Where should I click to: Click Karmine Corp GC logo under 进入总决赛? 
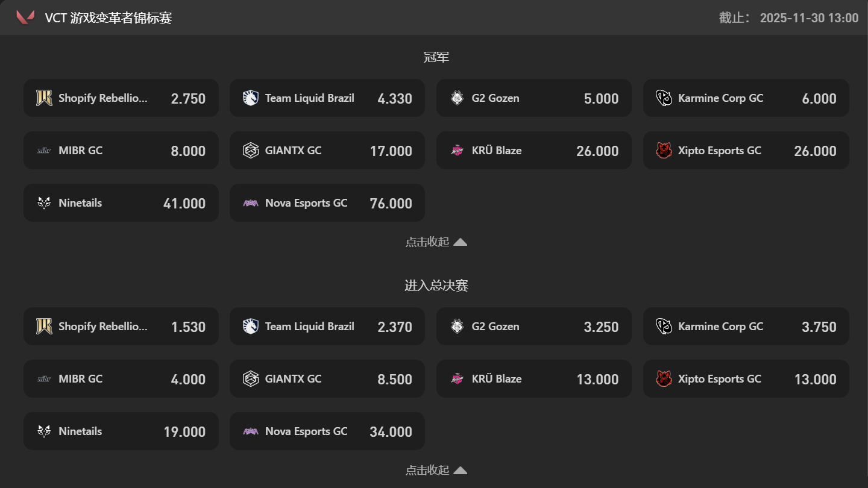point(664,327)
